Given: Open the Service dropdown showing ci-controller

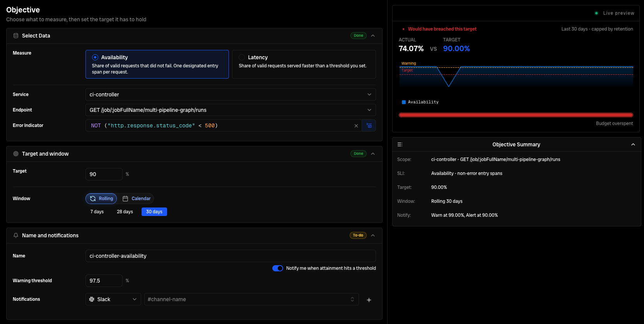Looking at the screenshot, I should tap(231, 94).
